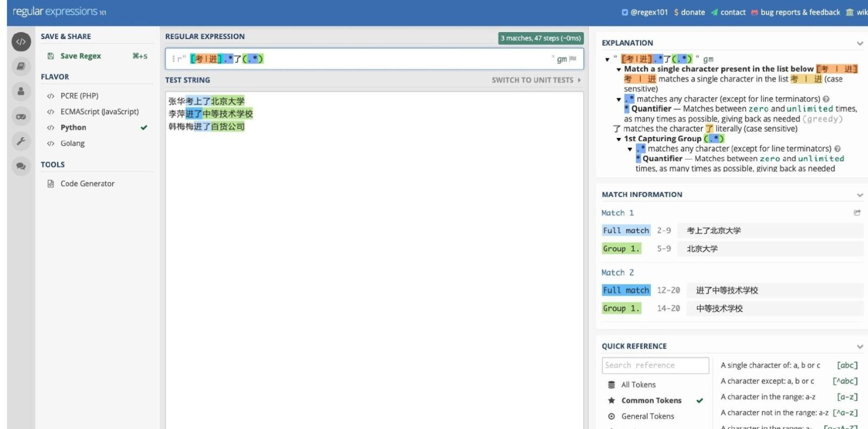868x429 pixels.
Task: Click the wiki building icon
Action: tap(850, 12)
